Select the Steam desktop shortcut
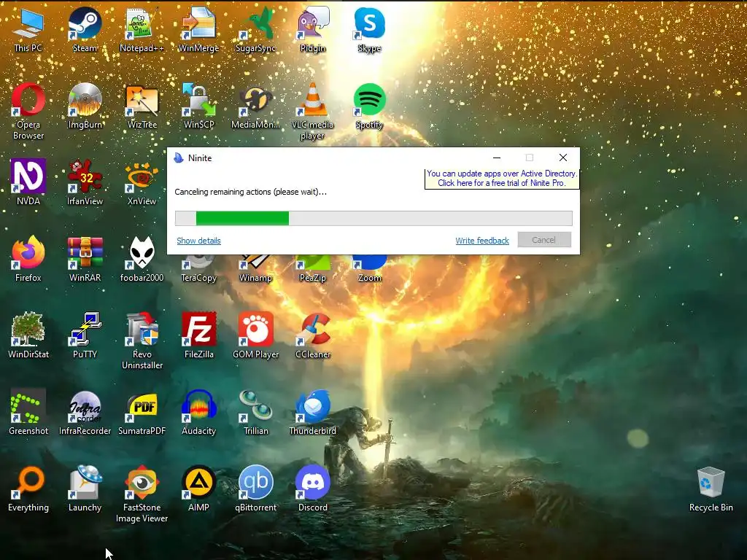747x560 pixels. 85,29
